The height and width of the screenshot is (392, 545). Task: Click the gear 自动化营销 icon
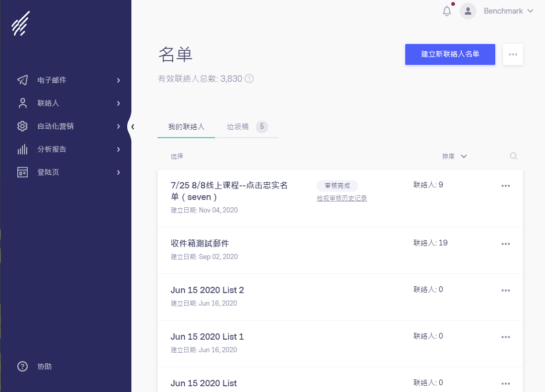(x=23, y=126)
